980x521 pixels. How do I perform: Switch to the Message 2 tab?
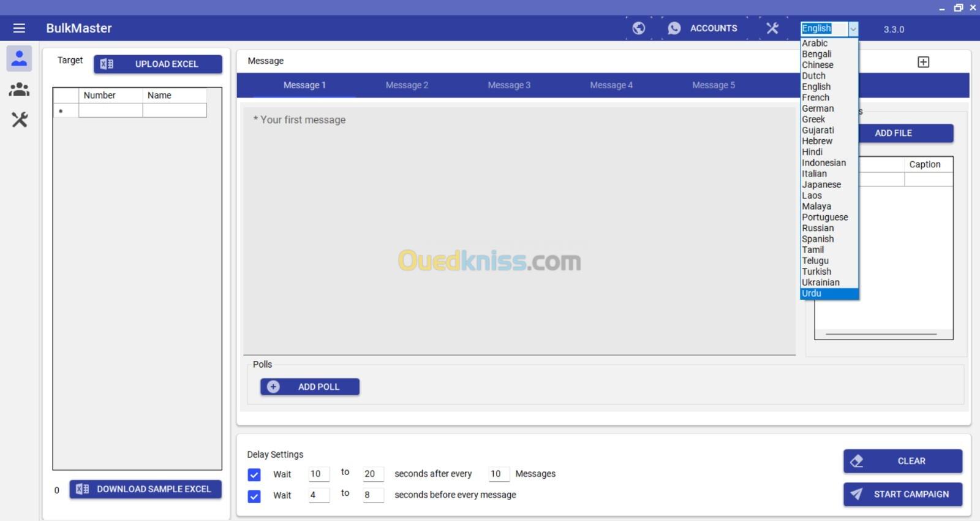(x=407, y=85)
